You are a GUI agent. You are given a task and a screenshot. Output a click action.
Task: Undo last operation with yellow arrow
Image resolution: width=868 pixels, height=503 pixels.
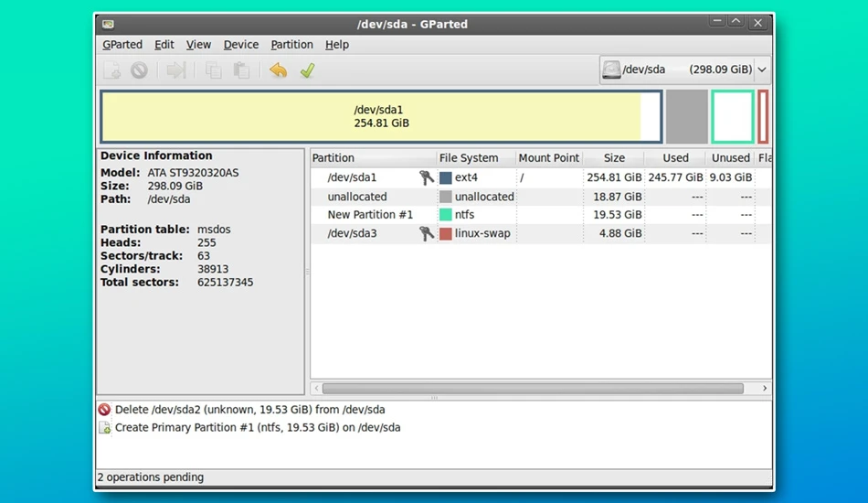pos(279,70)
